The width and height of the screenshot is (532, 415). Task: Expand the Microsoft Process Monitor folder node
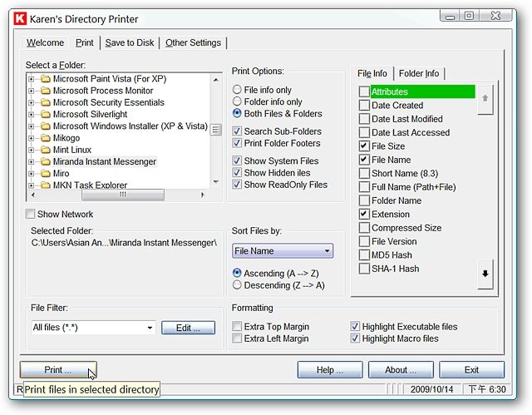[x=31, y=91]
